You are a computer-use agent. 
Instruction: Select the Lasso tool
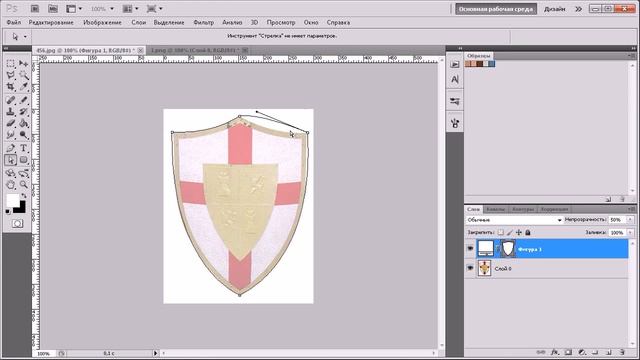(x=11, y=75)
